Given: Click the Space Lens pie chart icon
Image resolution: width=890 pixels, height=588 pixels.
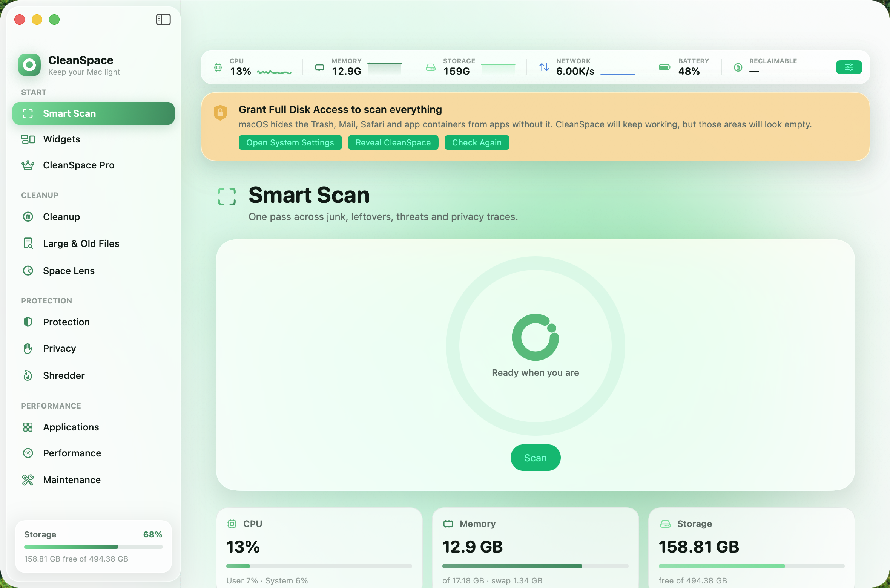Looking at the screenshot, I should click(x=28, y=271).
